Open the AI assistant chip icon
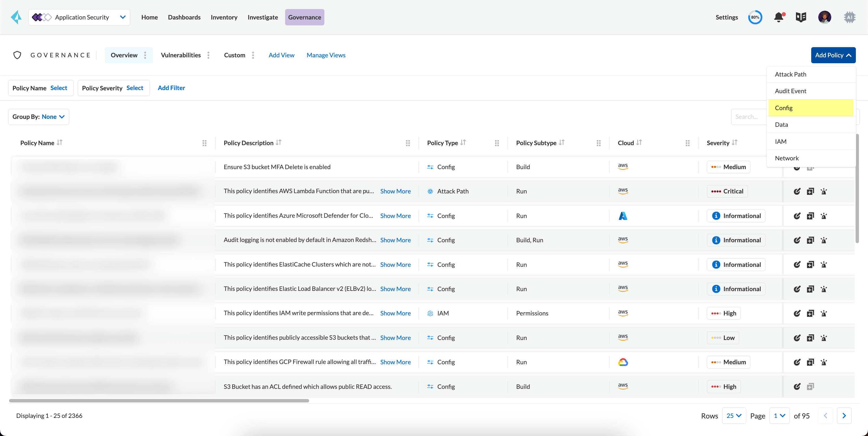This screenshot has width=868, height=436. (849, 17)
